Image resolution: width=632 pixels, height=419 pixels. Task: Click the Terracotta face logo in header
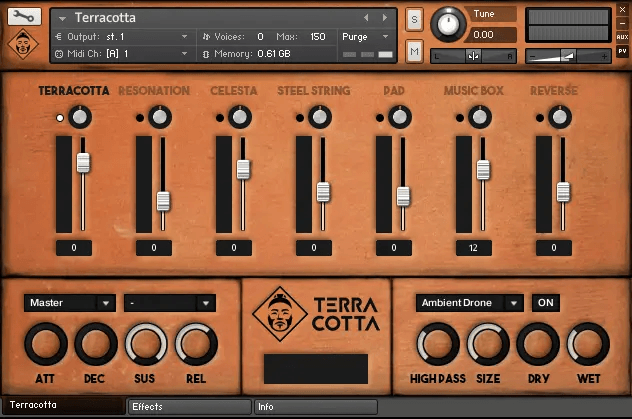coord(23,44)
